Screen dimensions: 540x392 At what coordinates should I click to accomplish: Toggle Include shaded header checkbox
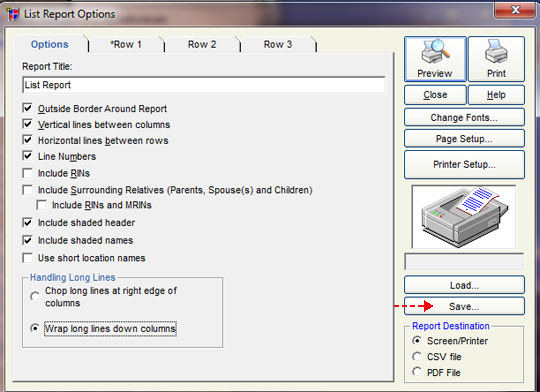pyautogui.click(x=28, y=223)
